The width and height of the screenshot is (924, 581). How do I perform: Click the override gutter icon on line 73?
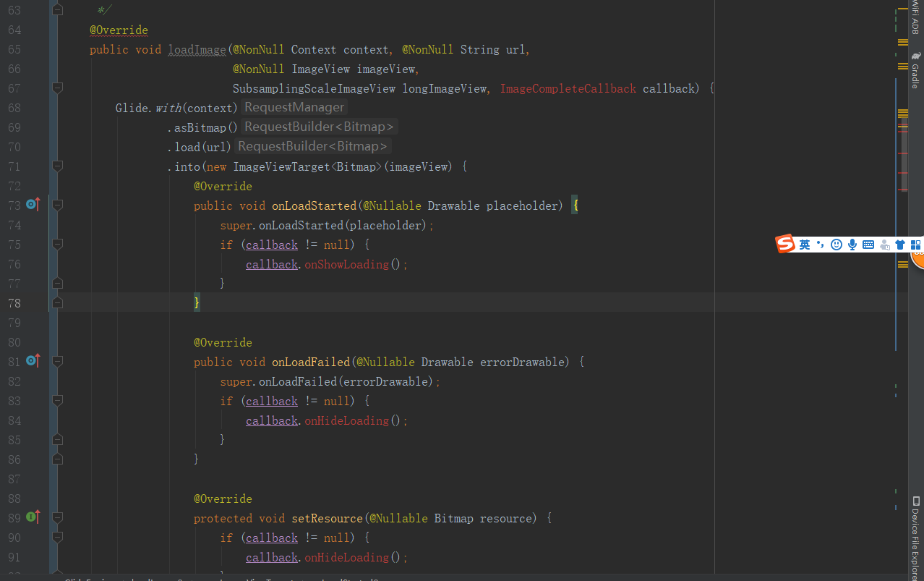pyautogui.click(x=33, y=205)
